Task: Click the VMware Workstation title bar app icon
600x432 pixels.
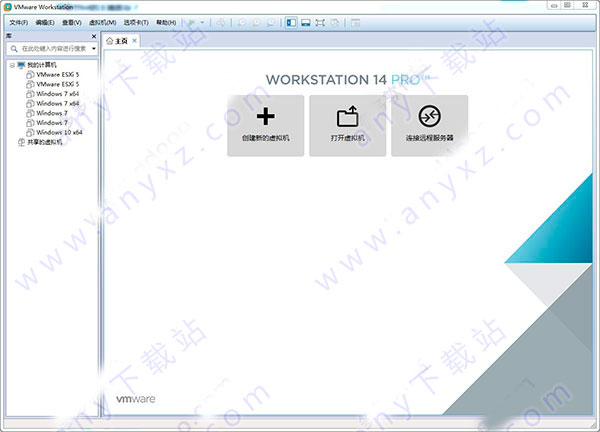Action: point(8,7)
